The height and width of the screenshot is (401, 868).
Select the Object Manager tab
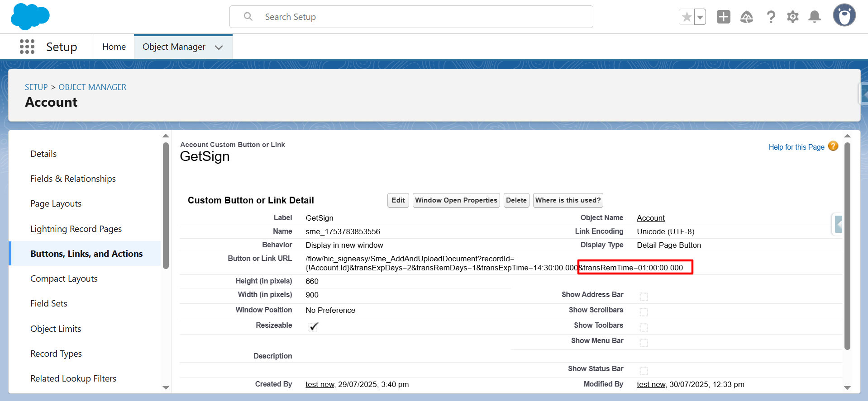coord(174,47)
